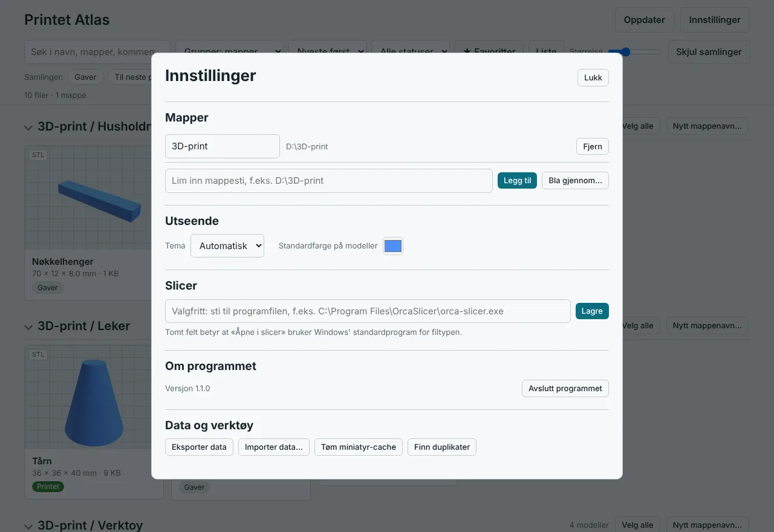This screenshot has height=532, width=774.
Task: Open the Tema dropdown
Action: point(227,246)
